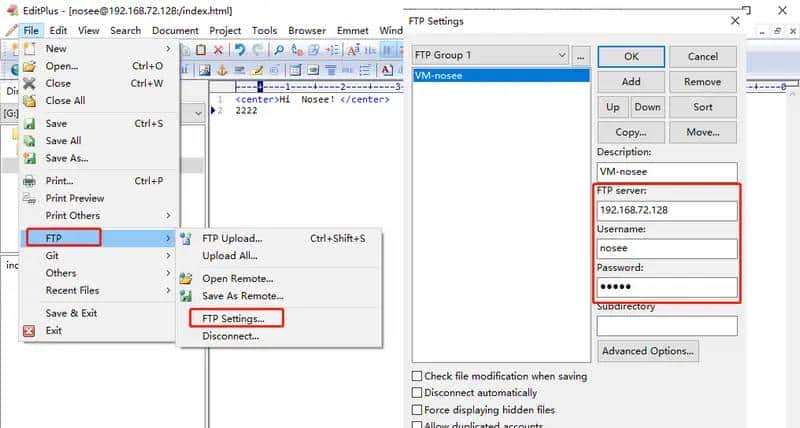
Task: Enable Check file modification when saving
Action: pyautogui.click(x=417, y=376)
